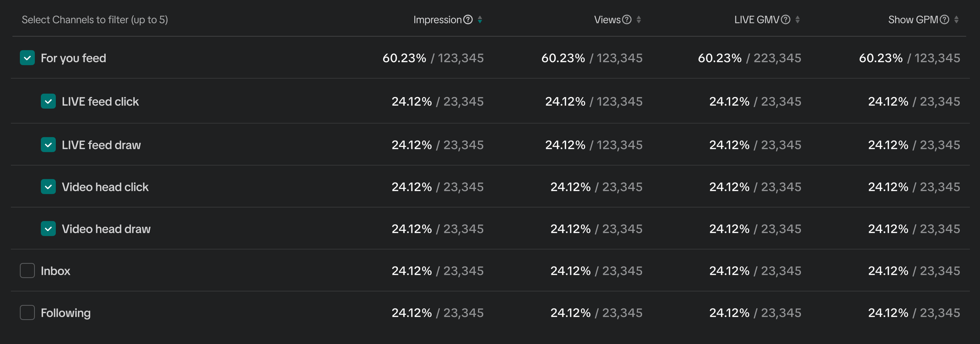Image resolution: width=980 pixels, height=344 pixels.
Task: Uncheck the LIVE feed click checkbox
Action: (48, 102)
